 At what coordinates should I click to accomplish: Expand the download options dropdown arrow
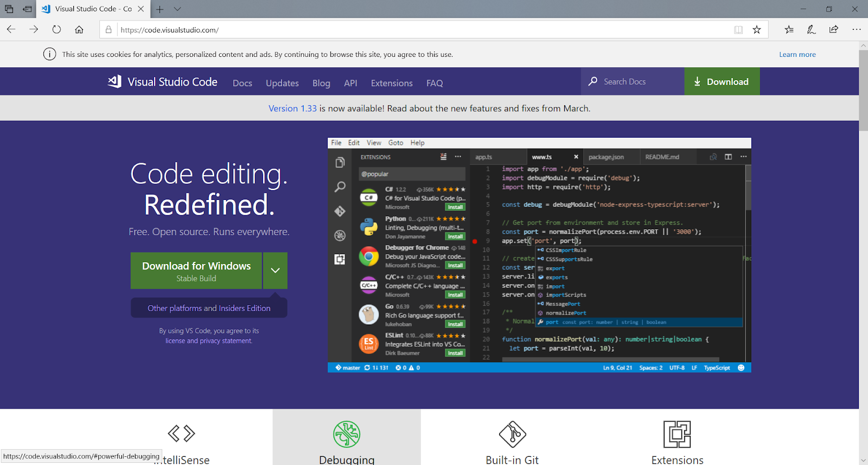click(276, 270)
